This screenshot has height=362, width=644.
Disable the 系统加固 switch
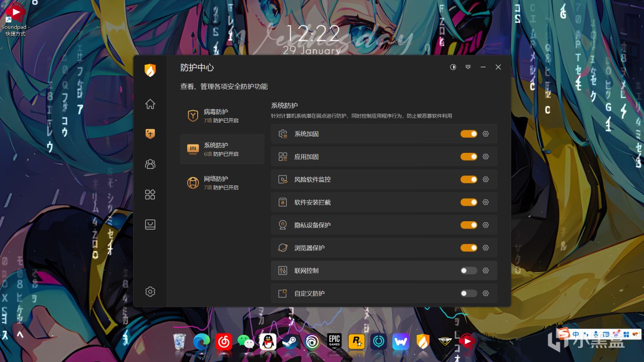coord(469,134)
